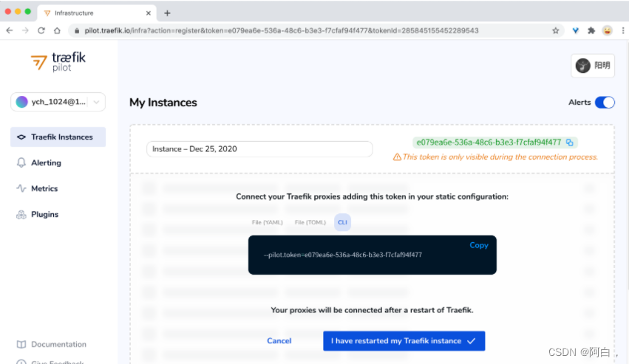629x364 pixels.
Task: Select the CLI tab
Action: 342,222
